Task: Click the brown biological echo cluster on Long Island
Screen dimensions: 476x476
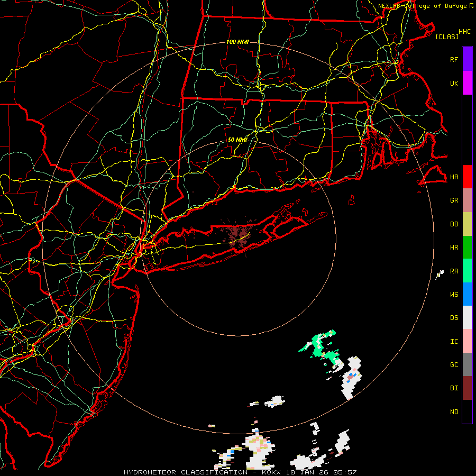Action: click(237, 235)
